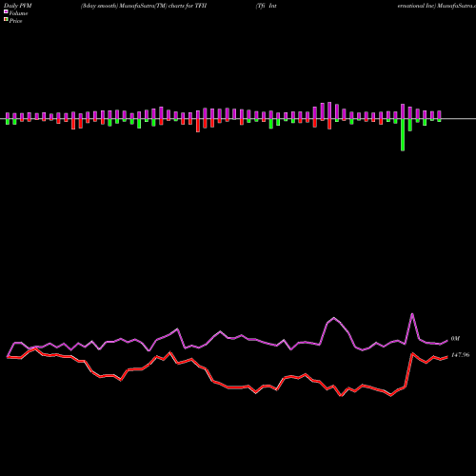Click the red-green Price legend swatch

tap(6, 20)
